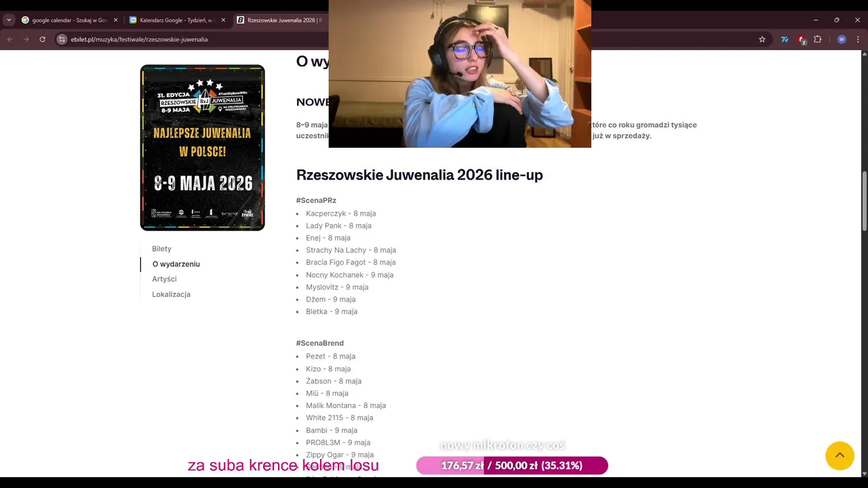The width and height of the screenshot is (868, 488).
Task: Click the yellow scroll-to-top arrow button
Action: (x=840, y=455)
